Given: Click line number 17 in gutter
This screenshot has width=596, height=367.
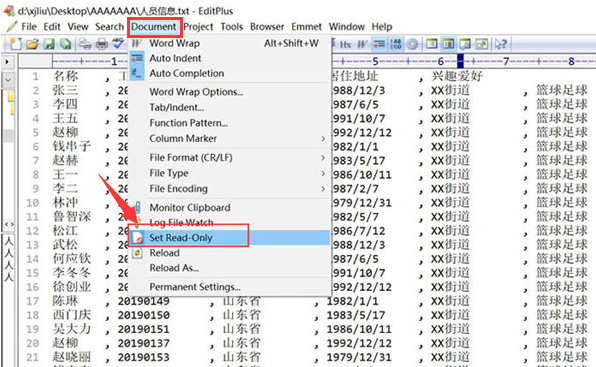Looking at the screenshot, I should click(x=33, y=301).
